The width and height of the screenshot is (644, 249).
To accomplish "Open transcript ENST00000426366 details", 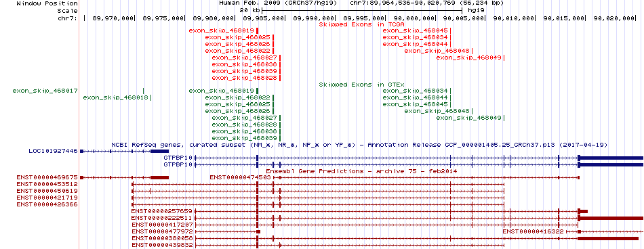I will [x=47, y=204].
